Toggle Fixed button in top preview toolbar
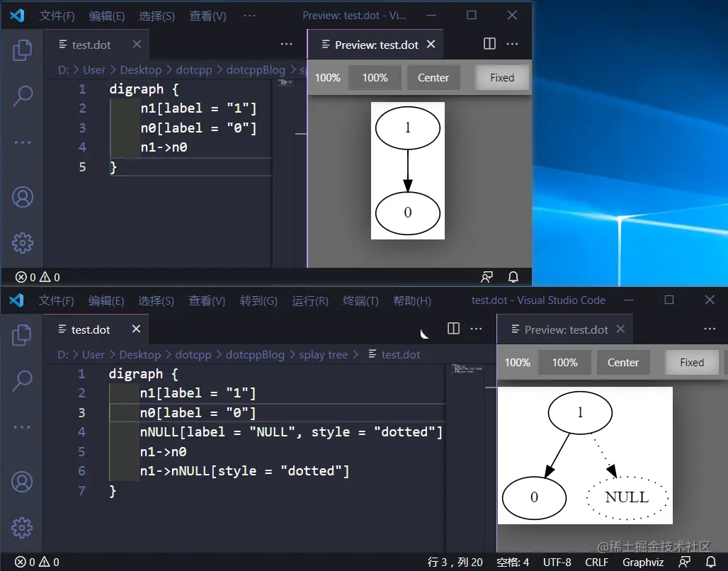The width and height of the screenshot is (728, 571). 502,78
